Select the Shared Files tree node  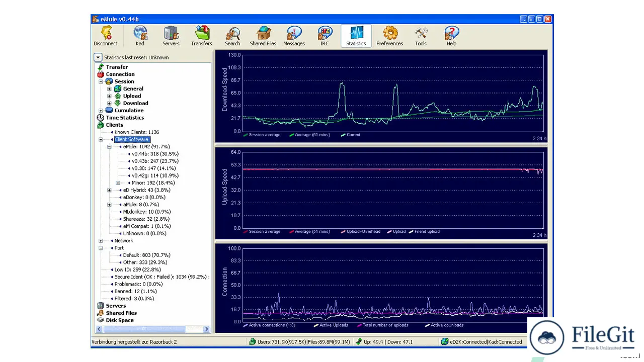[121, 313]
